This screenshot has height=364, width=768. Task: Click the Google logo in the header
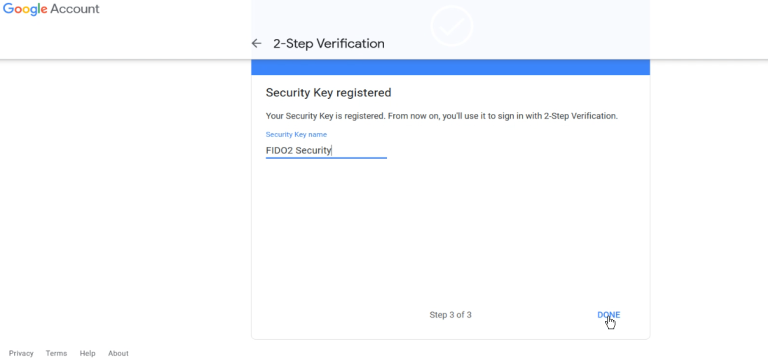pyautogui.click(x=24, y=9)
